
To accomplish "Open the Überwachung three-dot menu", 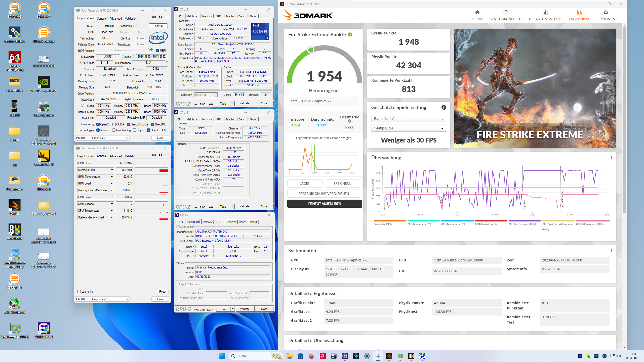I will click(x=611, y=158).
